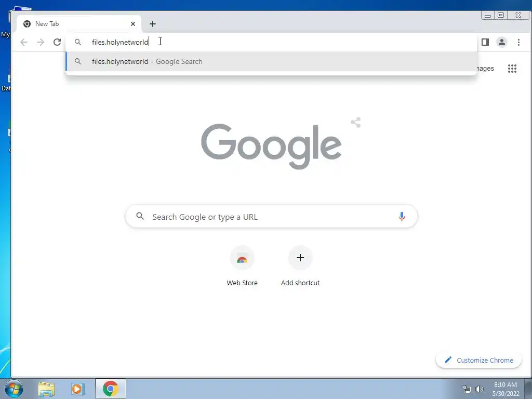Open the network status tray icon

tap(467, 389)
